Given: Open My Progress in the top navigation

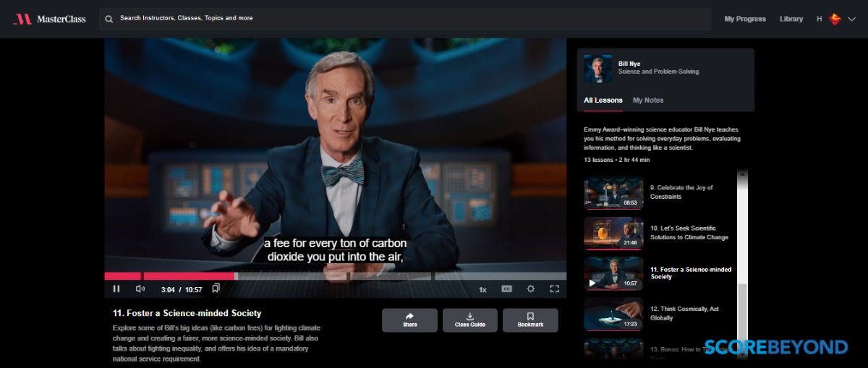Looking at the screenshot, I should point(744,19).
